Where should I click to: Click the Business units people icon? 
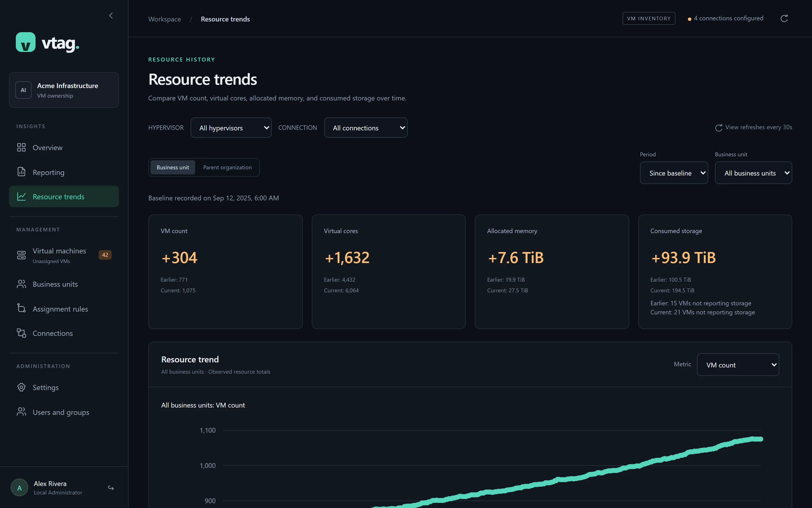pyautogui.click(x=21, y=284)
